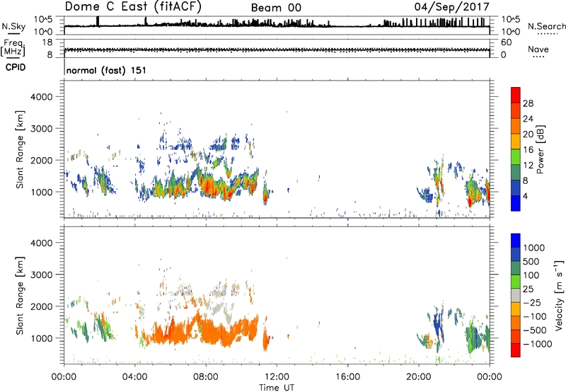
Task: Click the plot title 'Dome C East (fitACF)'
Action: pyautogui.click(x=133, y=7)
